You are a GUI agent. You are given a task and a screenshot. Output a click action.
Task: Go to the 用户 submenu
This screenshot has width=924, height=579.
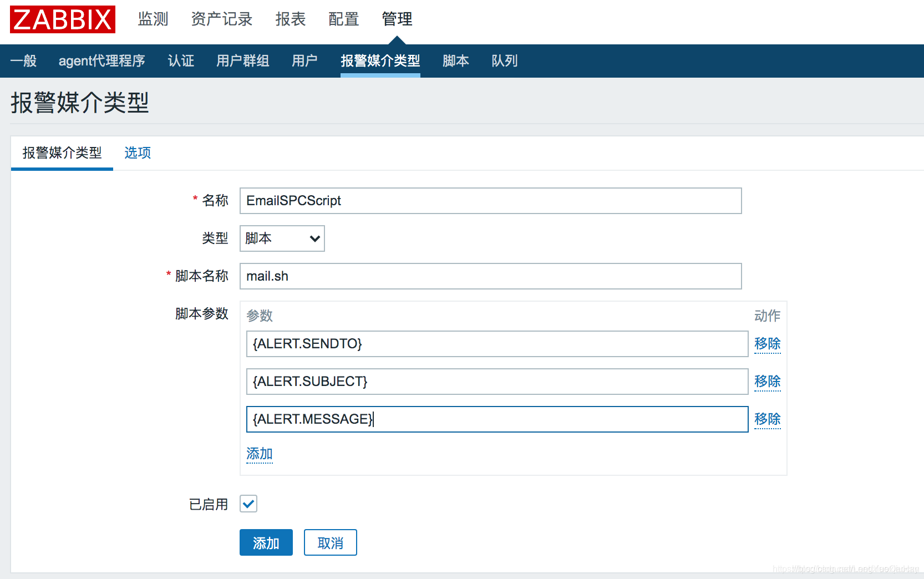(305, 60)
